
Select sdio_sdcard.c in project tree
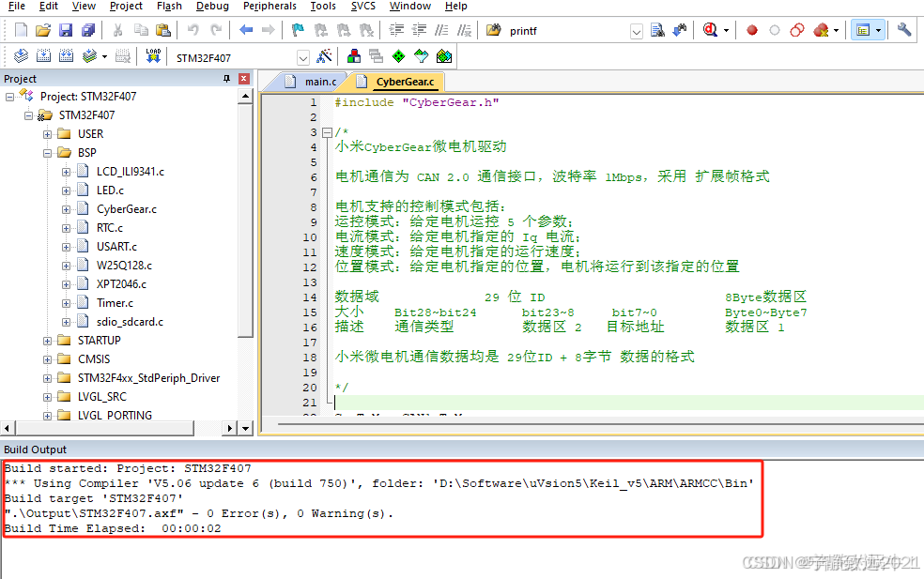click(130, 322)
